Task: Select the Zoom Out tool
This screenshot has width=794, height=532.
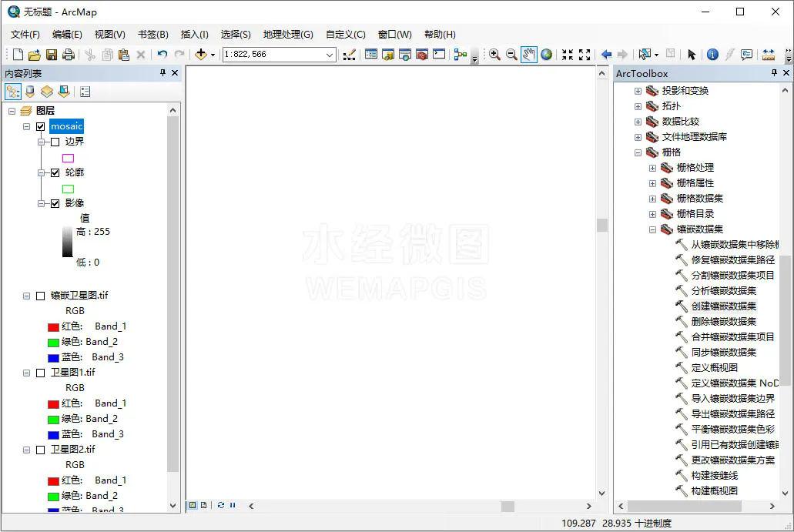Action: point(511,54)
